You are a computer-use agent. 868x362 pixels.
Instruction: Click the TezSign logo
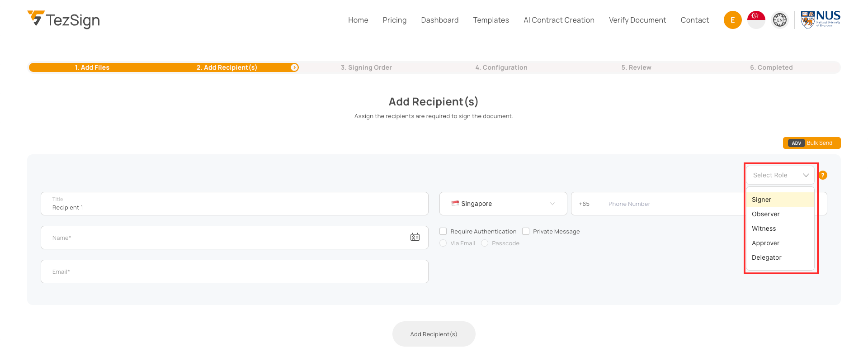pyautogui.click(x=64, y=20)
